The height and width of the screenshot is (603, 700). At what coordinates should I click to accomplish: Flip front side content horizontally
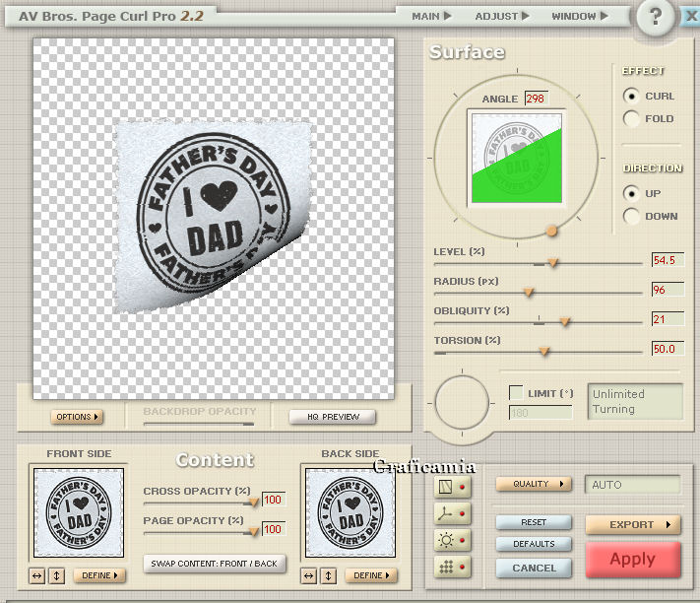coord(37,575)
